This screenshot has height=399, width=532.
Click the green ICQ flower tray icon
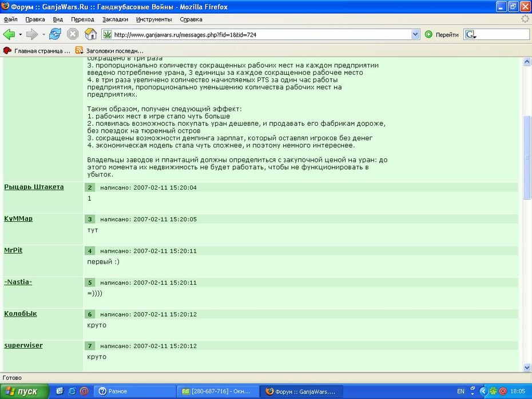[x=493, y=391]
